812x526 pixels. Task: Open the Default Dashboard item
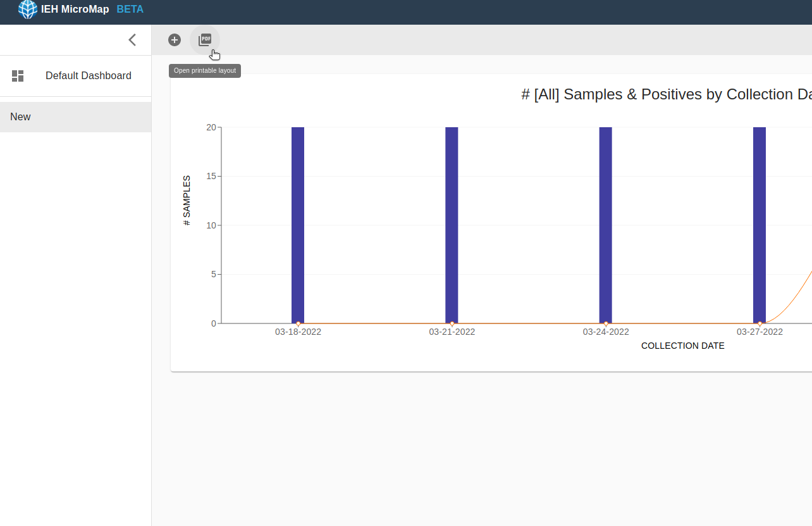75,76
